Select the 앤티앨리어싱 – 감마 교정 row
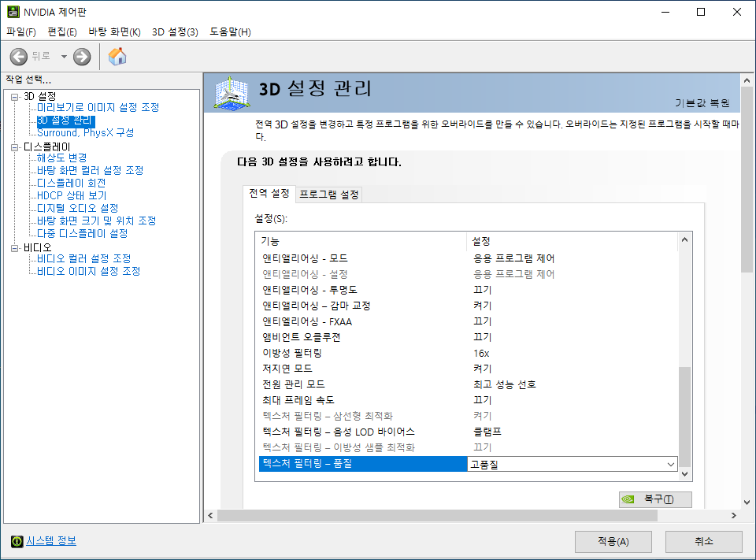 pos(468,306)
